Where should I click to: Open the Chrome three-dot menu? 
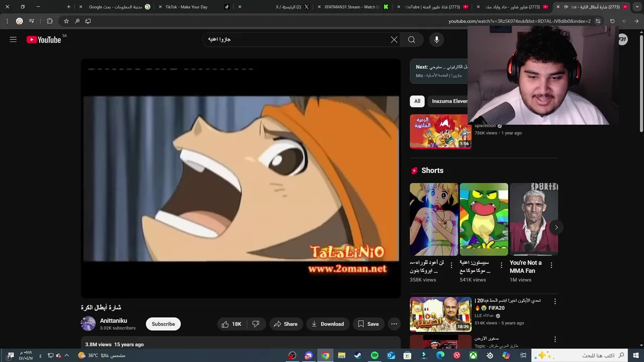point(7,21)
